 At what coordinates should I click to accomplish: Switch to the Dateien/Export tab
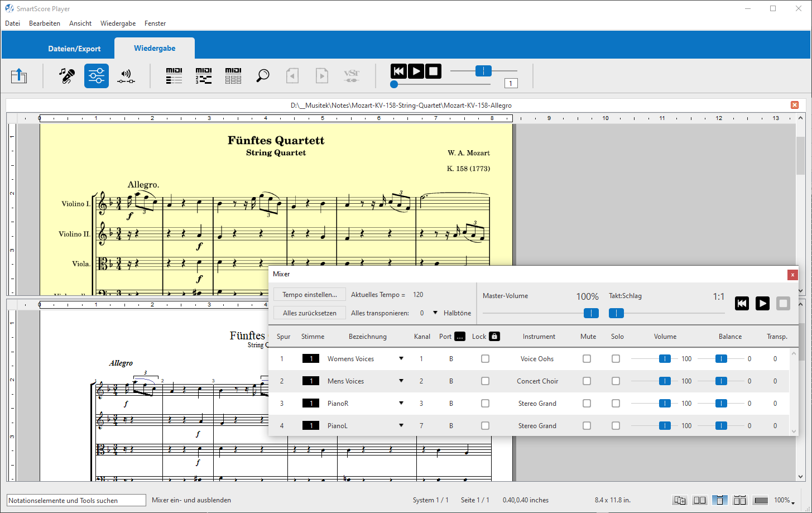74,49
